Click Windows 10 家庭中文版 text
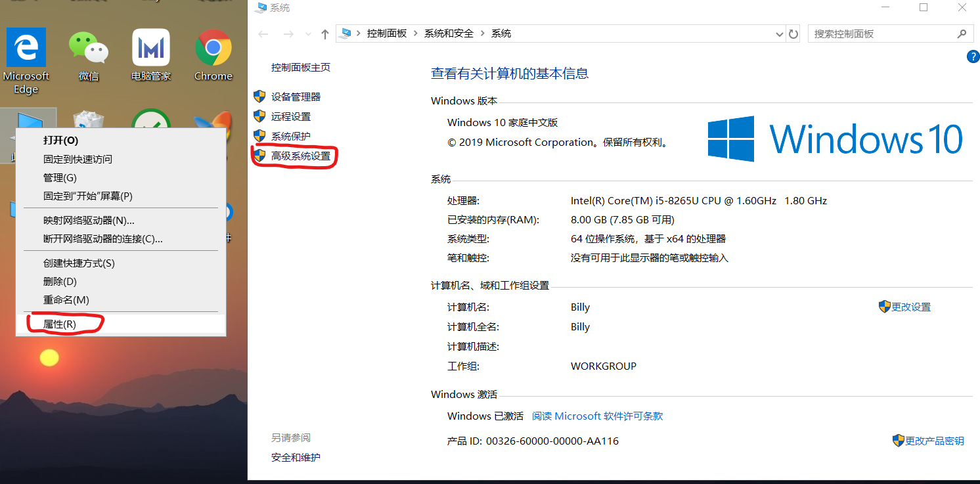Screen dimensions: 980x484 pos(502,122)
